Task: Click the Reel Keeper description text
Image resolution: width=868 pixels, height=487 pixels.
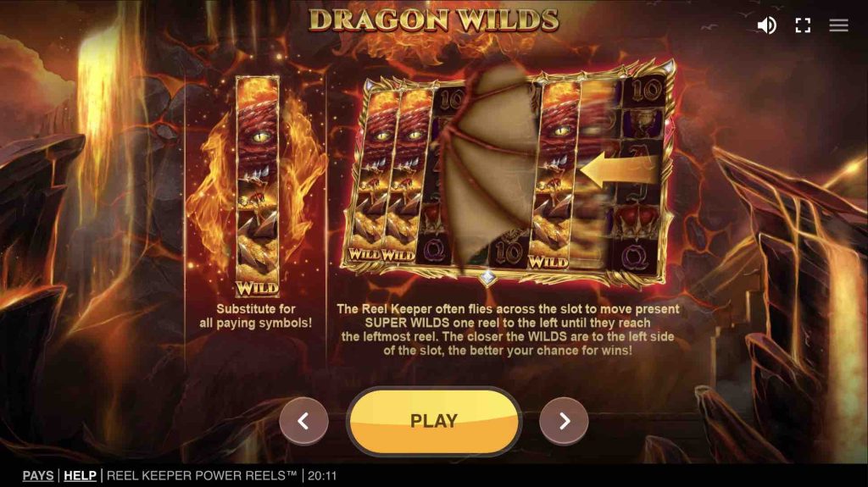Action: [508, 329]
